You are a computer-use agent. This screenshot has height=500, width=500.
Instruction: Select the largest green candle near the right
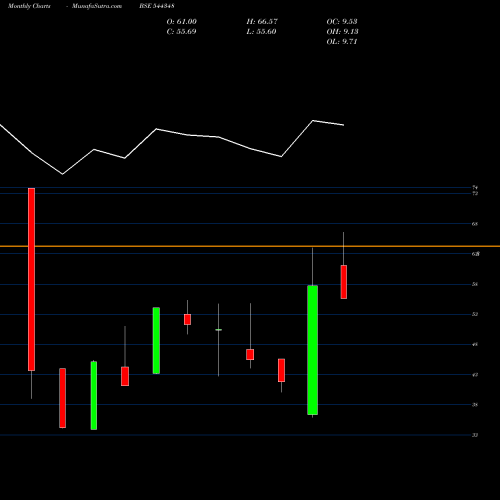tap(312, 350)
